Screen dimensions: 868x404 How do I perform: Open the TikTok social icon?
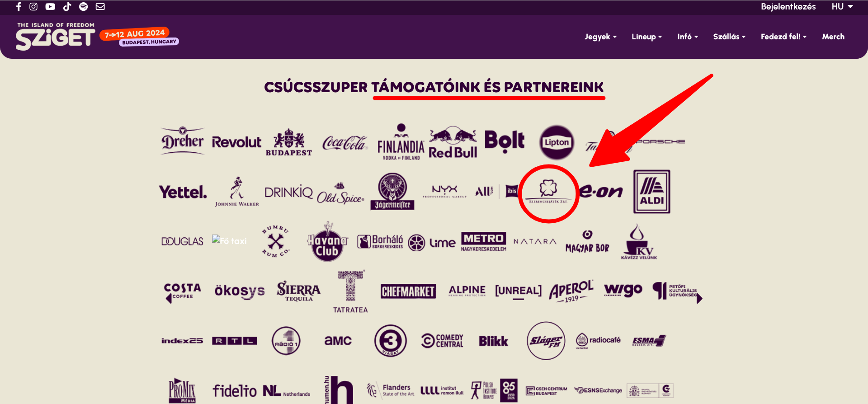click(67, 7)
